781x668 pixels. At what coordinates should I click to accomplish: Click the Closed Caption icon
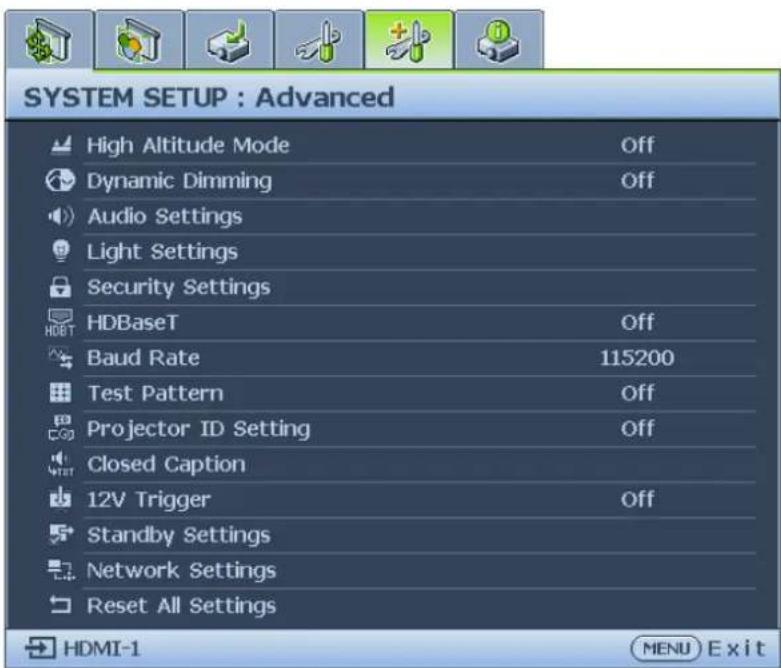(x=61, y=464)
